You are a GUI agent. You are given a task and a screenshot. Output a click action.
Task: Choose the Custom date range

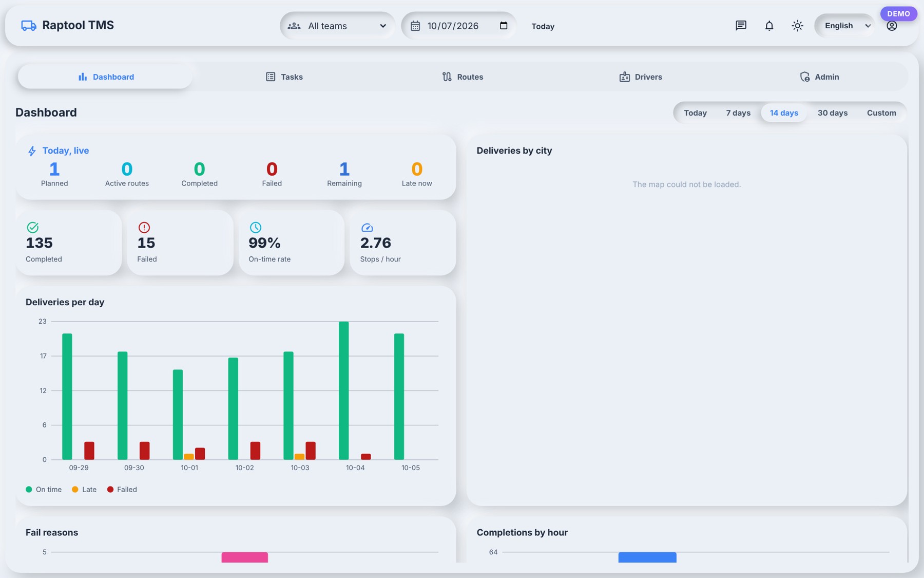click(x=881, y=113)
